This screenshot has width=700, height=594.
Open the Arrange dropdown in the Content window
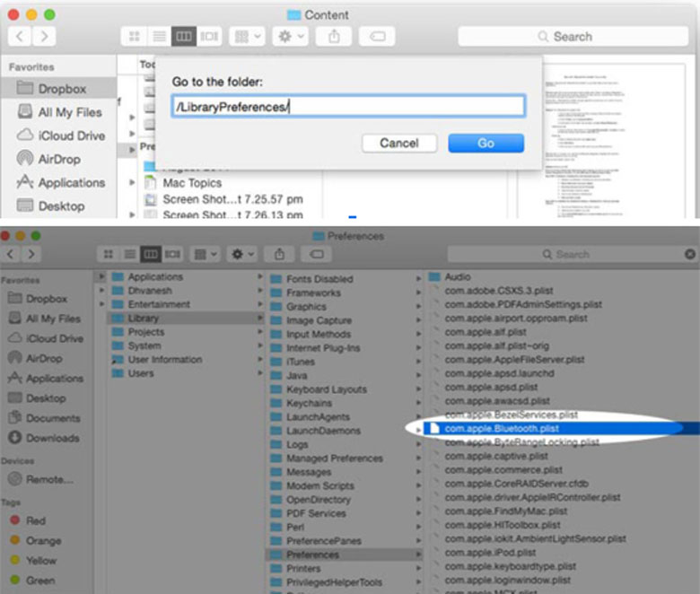pyautogui.click(x=247, y=37)
